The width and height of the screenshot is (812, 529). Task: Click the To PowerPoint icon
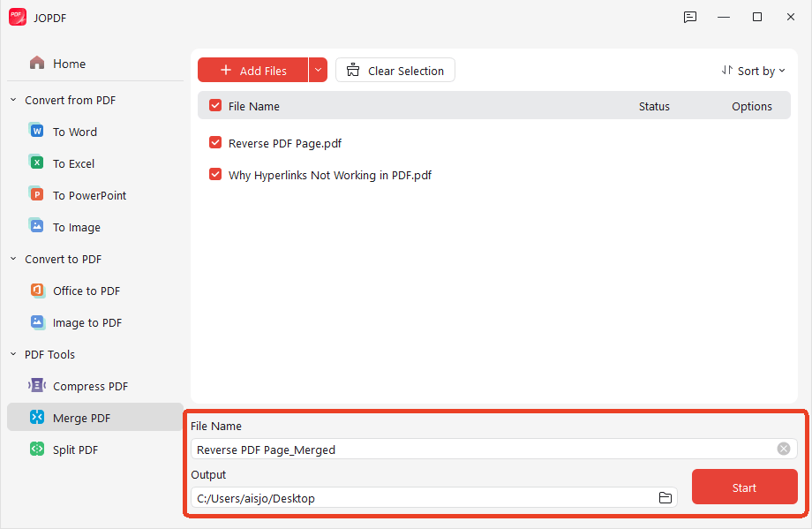click(x=36, y=195)
